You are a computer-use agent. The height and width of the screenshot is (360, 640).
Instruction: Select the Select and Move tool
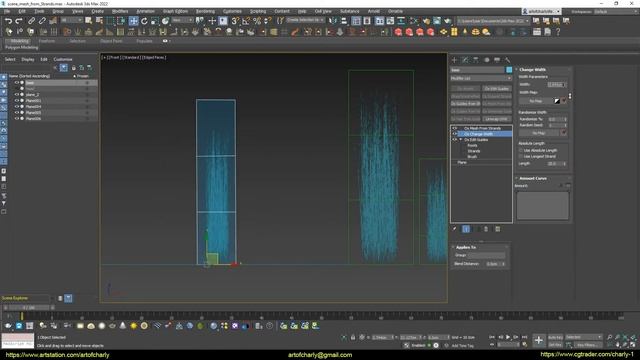133,21
